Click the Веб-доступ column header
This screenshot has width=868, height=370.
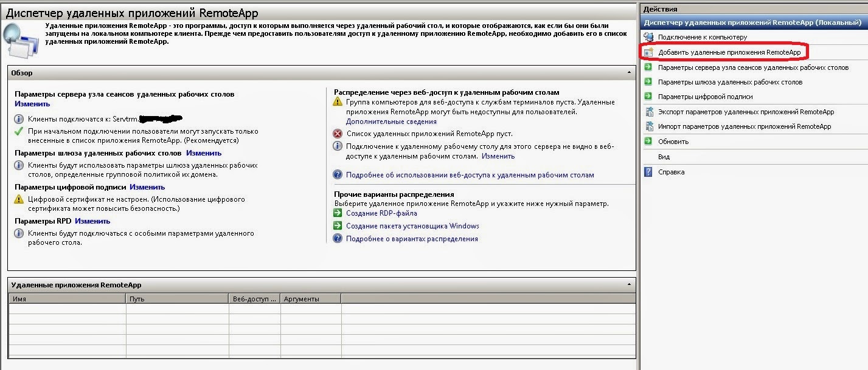tap(255, 299)
